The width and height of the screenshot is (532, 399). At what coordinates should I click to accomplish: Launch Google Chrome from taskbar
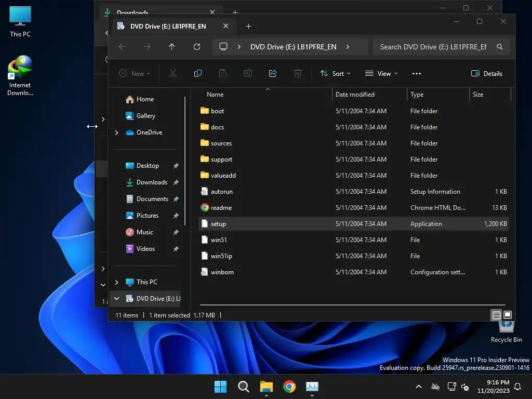click(289, 387)
